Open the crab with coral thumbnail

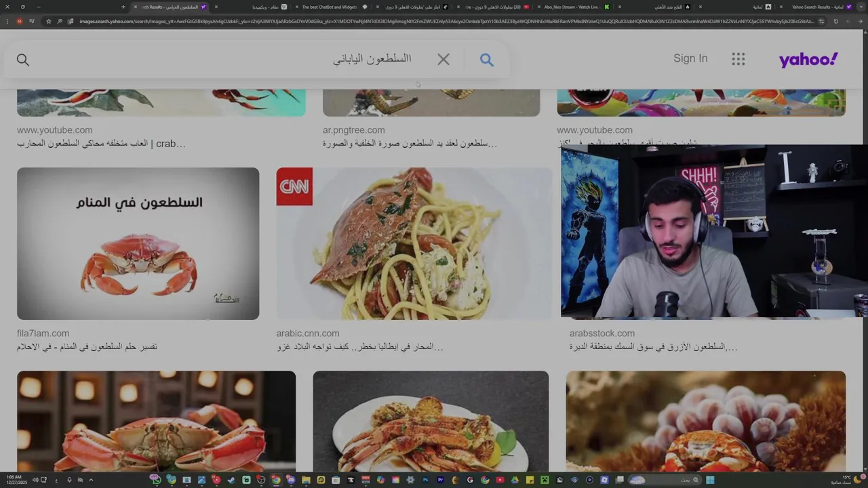click(706, 421)
